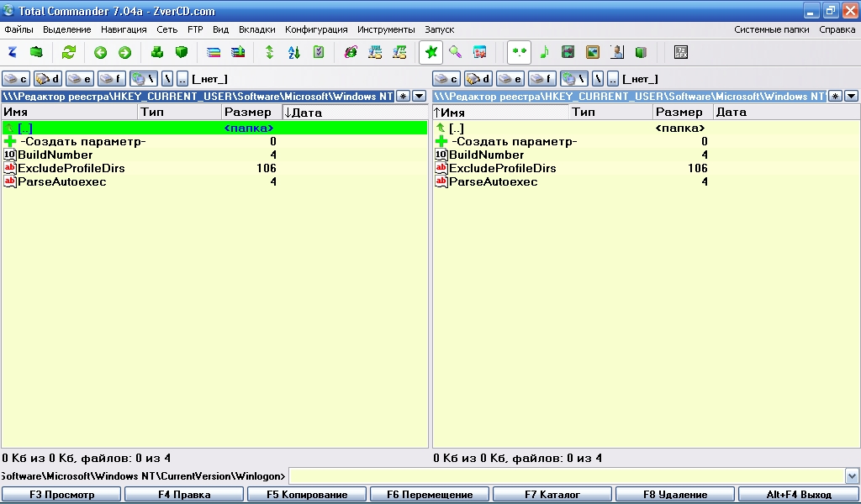Click the F7 Каталог button

click(552, 495)
